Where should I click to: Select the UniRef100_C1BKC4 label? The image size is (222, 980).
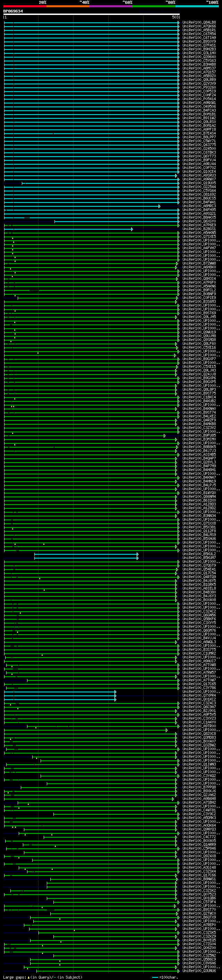[x=199, y=397]
